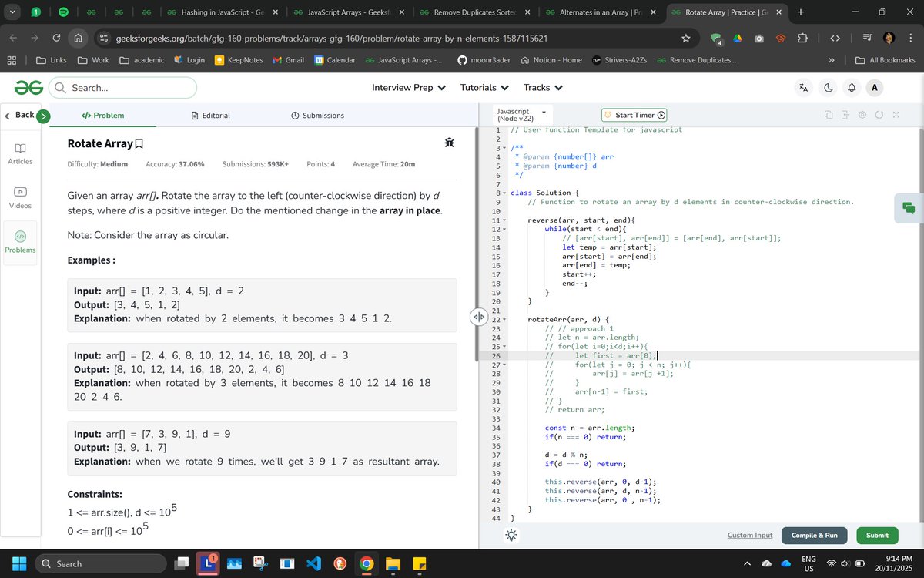The image size is (924, 578).
Task: Open the notifications bell
Action: point(852,88)
